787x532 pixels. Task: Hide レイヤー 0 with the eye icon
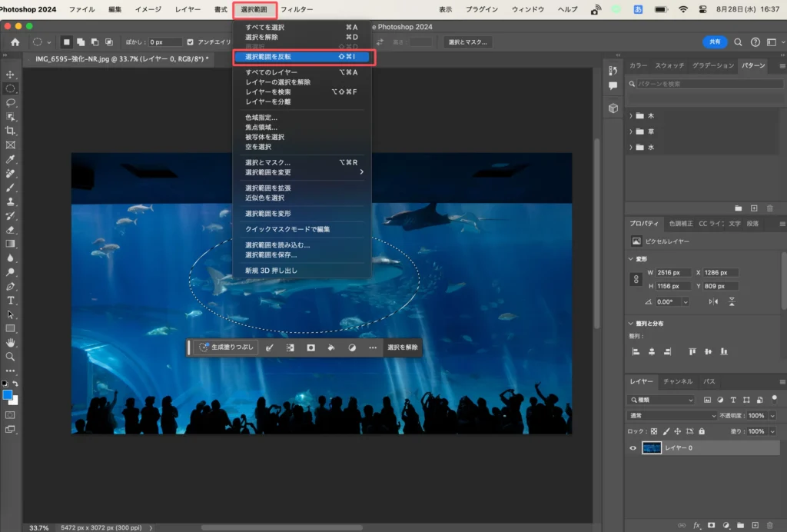[633, 447]
